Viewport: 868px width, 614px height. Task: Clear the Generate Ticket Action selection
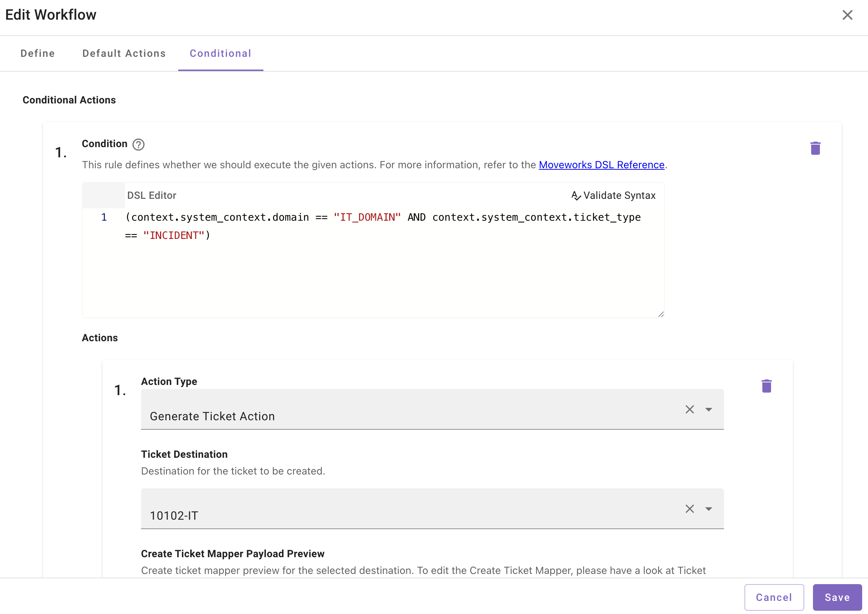(689, 409)
